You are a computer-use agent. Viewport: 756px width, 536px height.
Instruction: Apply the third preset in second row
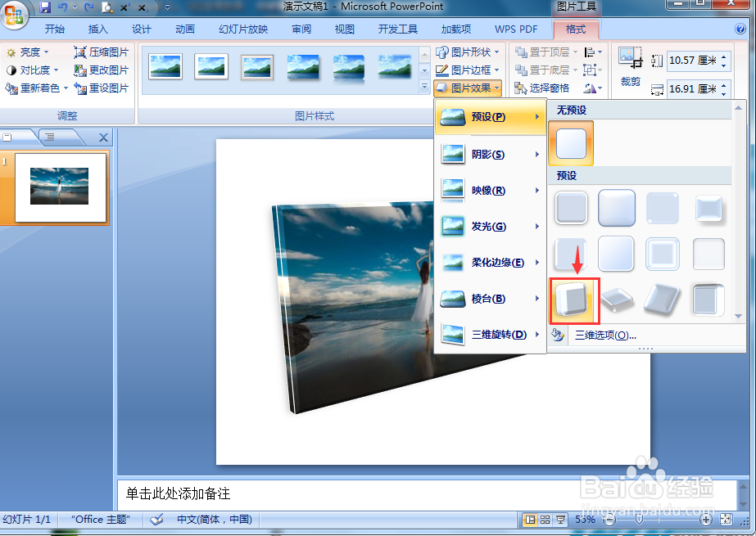663,254
